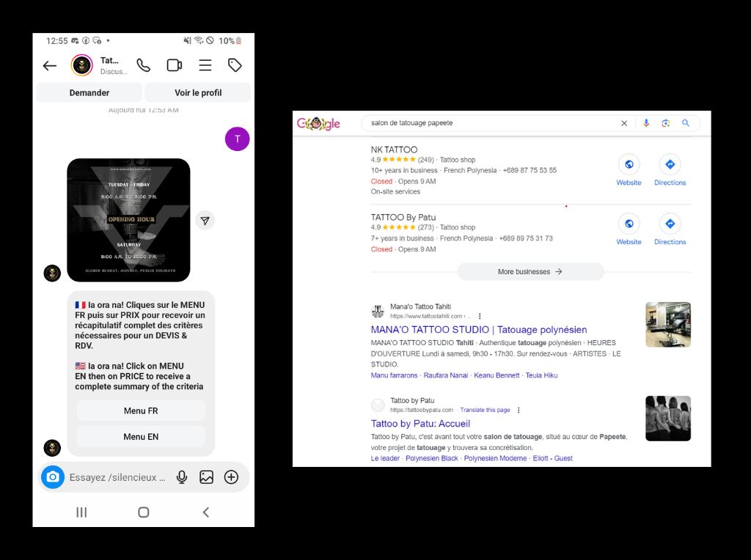This screenshot has height=560, width=751.
Task: Tap the Demander button
Action: click(x=89, y=92)
